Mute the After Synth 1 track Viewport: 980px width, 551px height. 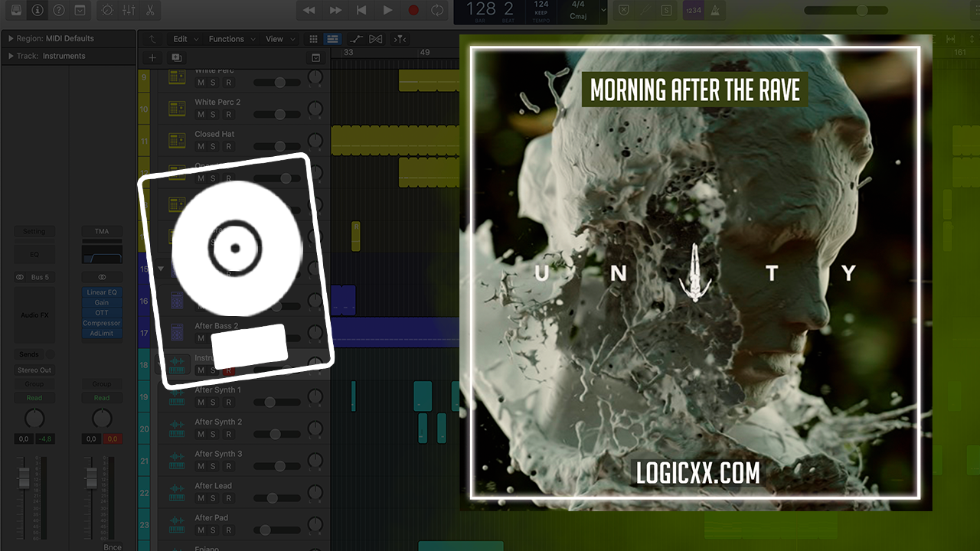coord(201,403)
